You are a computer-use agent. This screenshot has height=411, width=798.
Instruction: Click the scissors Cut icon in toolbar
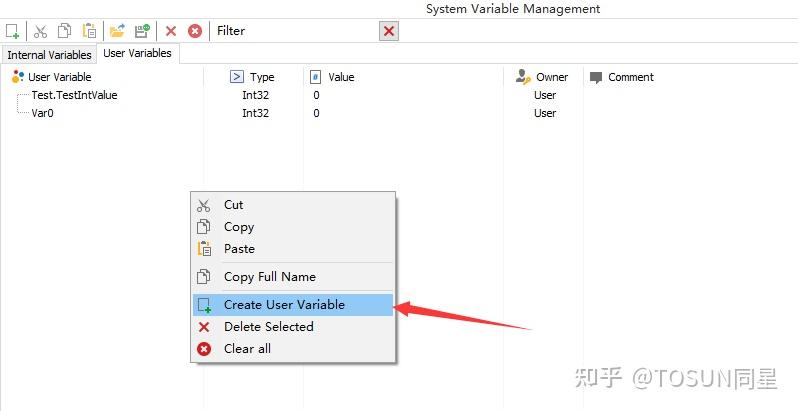(40, 31)
